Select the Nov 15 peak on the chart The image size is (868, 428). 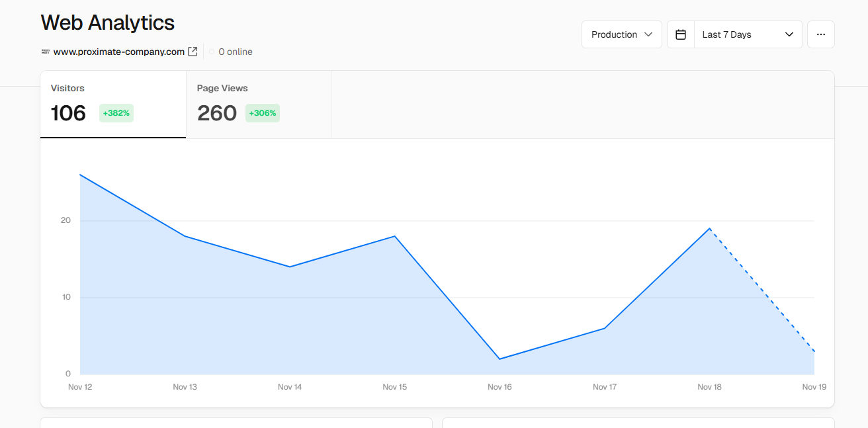pyautogui.click(x=394, y=235)
